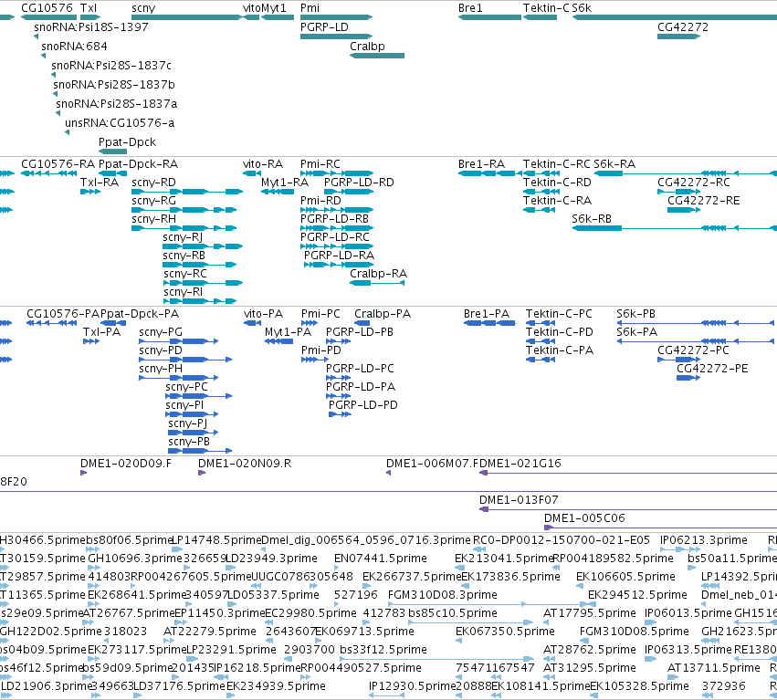The width and height of the screenshot is (777, 700).
Task: Click the DME1-020N09.R clone label
Action: [245, 464]
